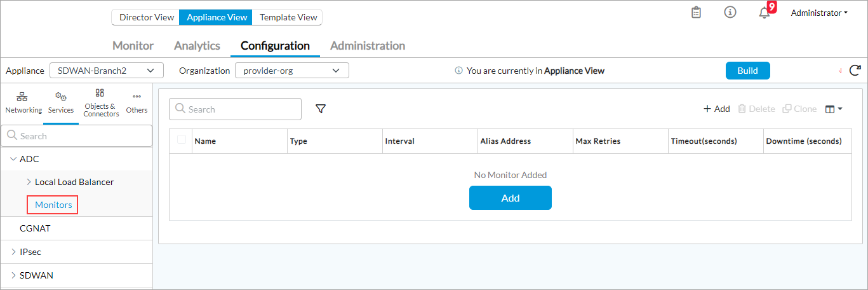Switch to Template View
Screen dimensions: 868x290
288,17
